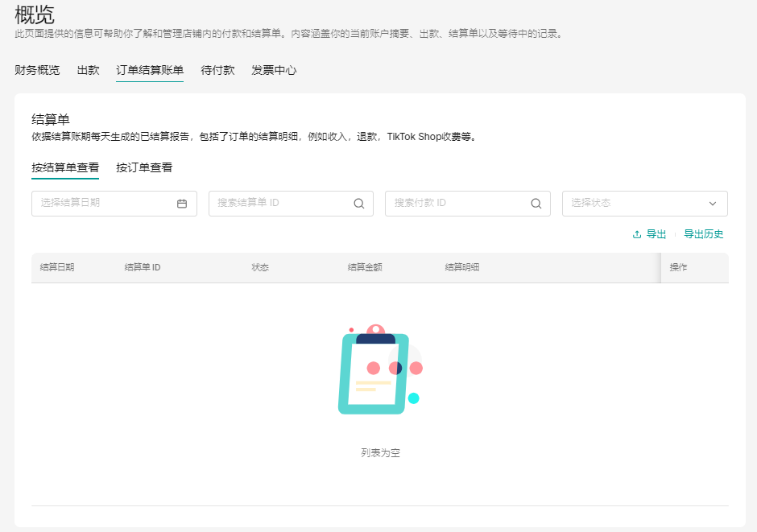
Task: Go to the 待付款 tab
Action: point(217,70)
